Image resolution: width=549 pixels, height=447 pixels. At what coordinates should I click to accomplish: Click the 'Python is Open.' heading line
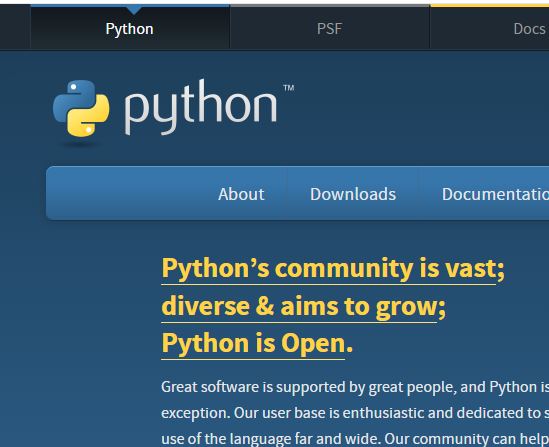click(257, 343)
